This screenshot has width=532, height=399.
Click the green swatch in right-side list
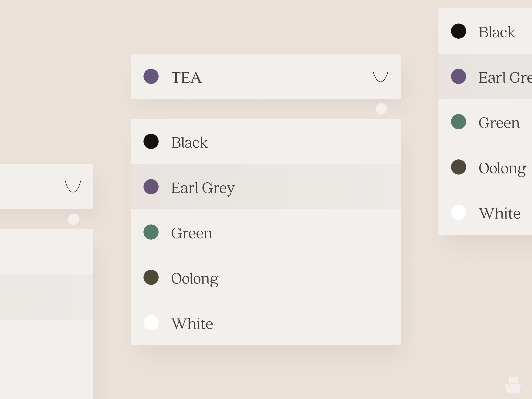[x=458, y=122]
